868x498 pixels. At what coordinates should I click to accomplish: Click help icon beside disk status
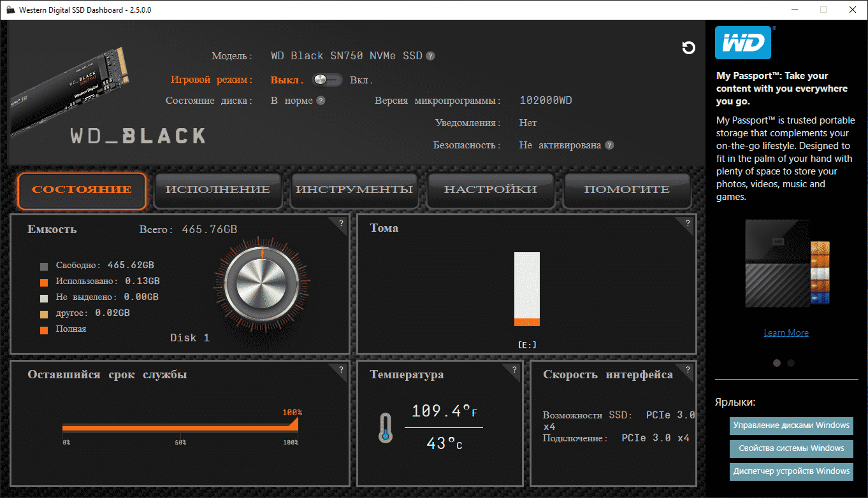321,101
